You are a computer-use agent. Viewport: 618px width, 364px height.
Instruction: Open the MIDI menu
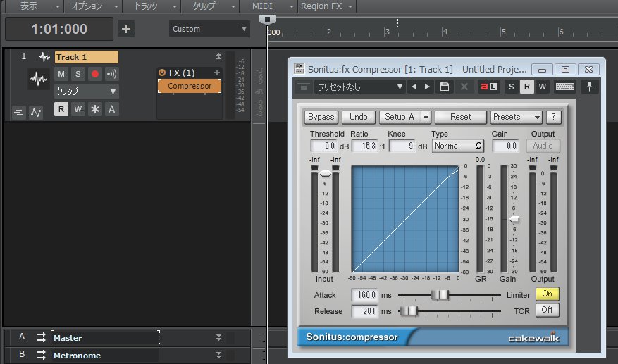270,6
